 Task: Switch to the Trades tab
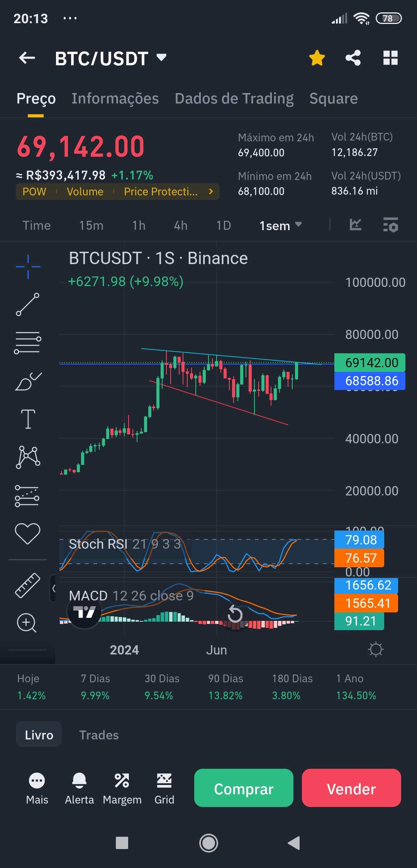(99, 735)
